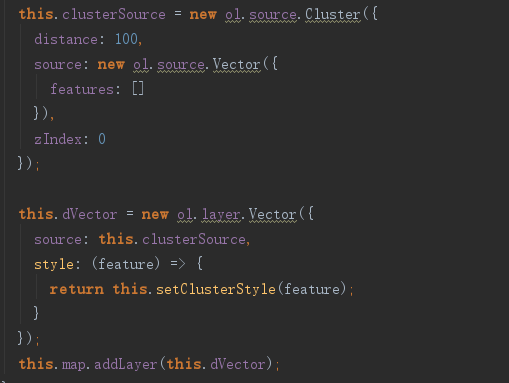Click the addLayer method name

point(126,364)
